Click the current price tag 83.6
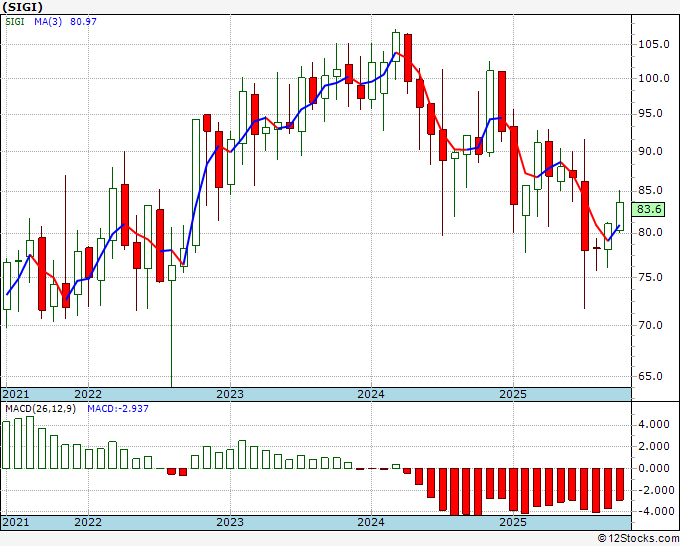Image resolution: width=680 pixels, height=546 pixels. 648,209
